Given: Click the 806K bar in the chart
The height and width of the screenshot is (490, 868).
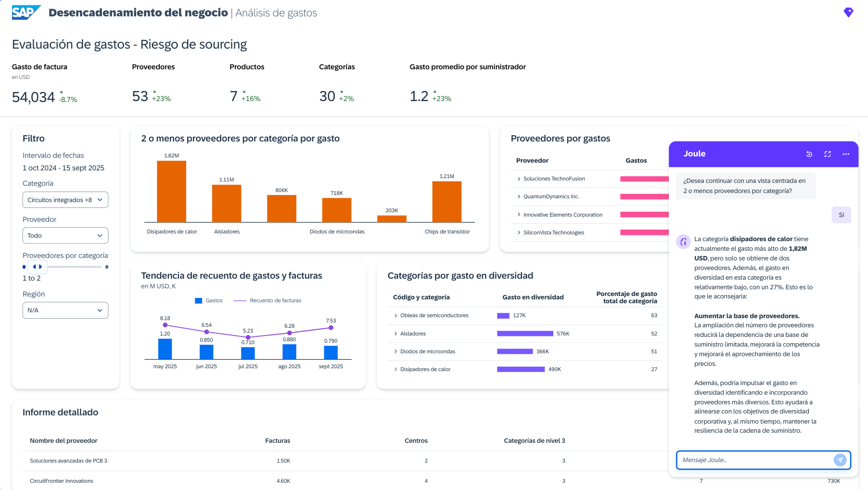Looking at the screenshot, I should point(281,208).
